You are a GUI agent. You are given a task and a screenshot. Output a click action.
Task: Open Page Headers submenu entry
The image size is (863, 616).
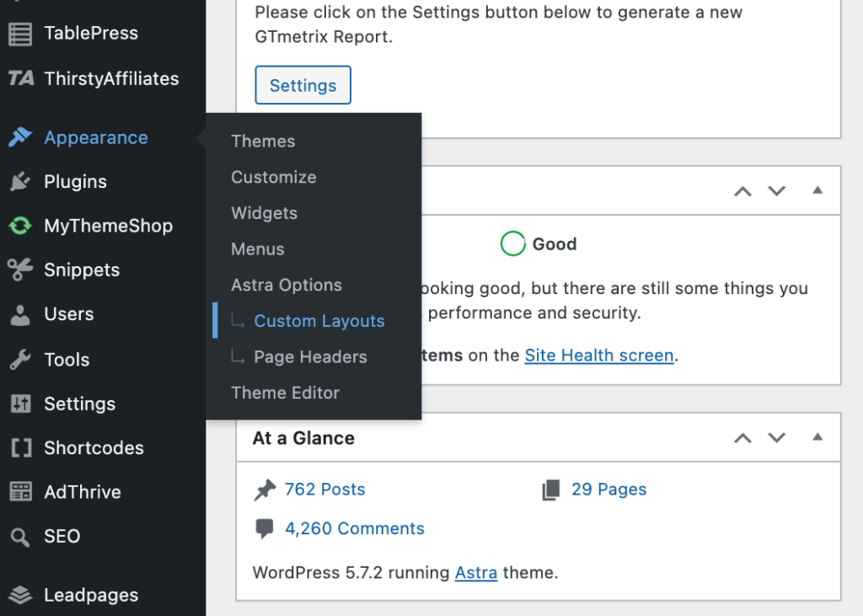click(x=310, y=356)
